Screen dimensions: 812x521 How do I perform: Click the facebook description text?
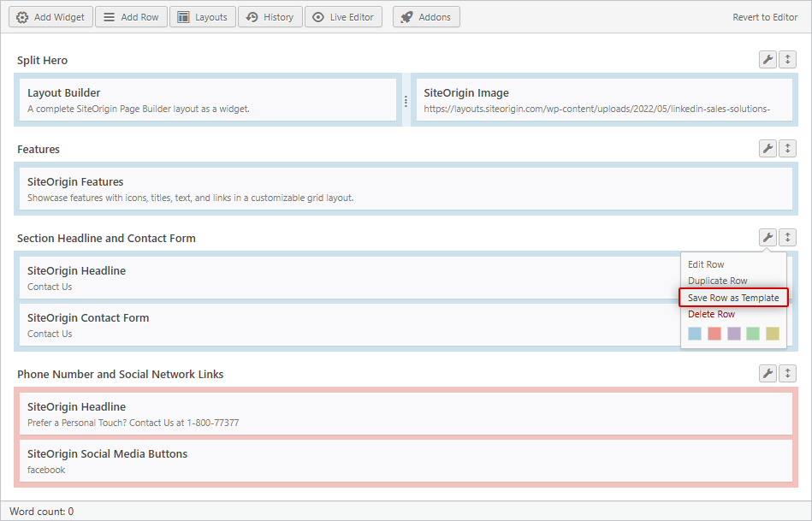(x=46, y=470)
